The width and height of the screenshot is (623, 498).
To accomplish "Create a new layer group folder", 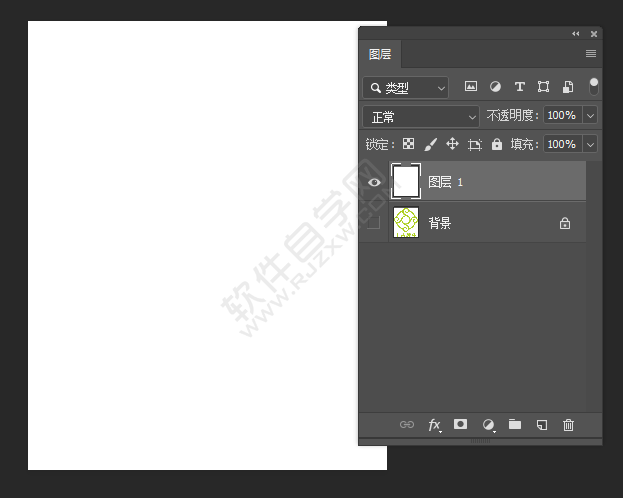I will tap(515, 424).
